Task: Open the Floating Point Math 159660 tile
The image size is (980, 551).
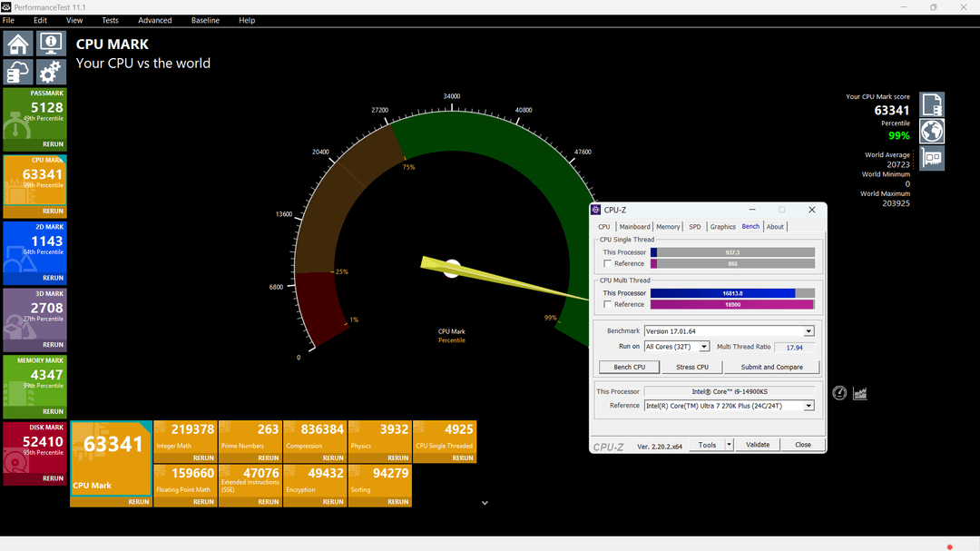Action: (x=186, y=480)
